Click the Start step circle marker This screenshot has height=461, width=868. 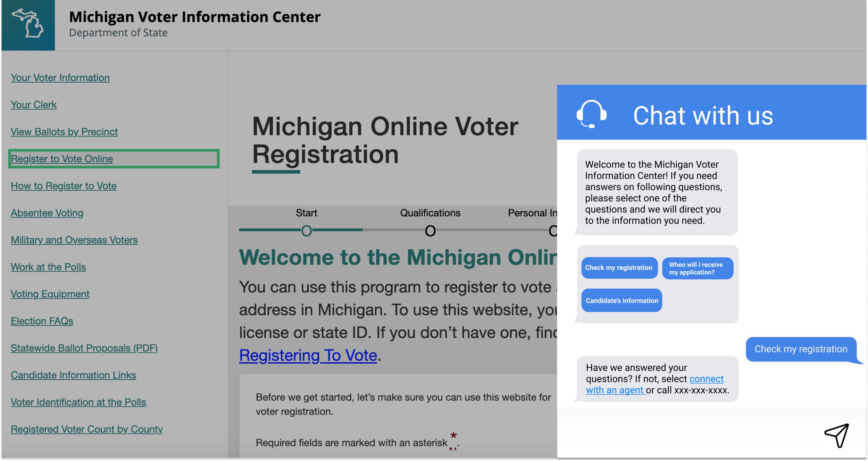pyautogui.click(x=306, y=231)
